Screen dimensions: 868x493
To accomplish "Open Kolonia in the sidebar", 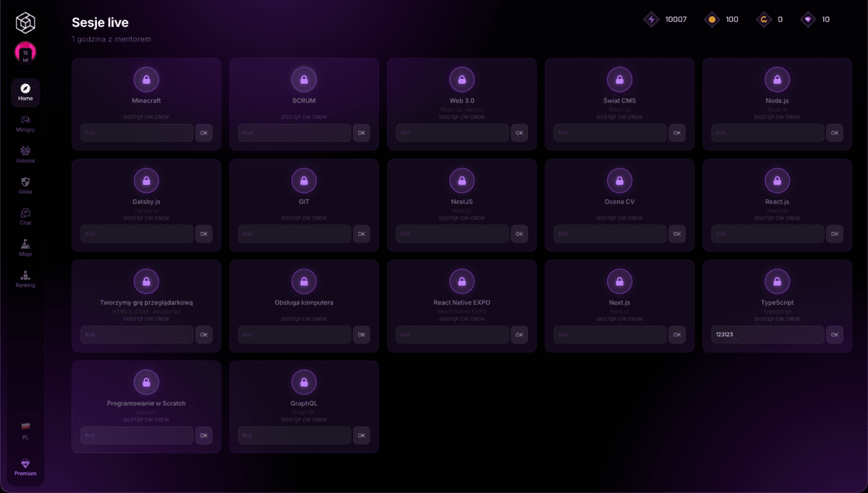I will click(x=25, y=154).
